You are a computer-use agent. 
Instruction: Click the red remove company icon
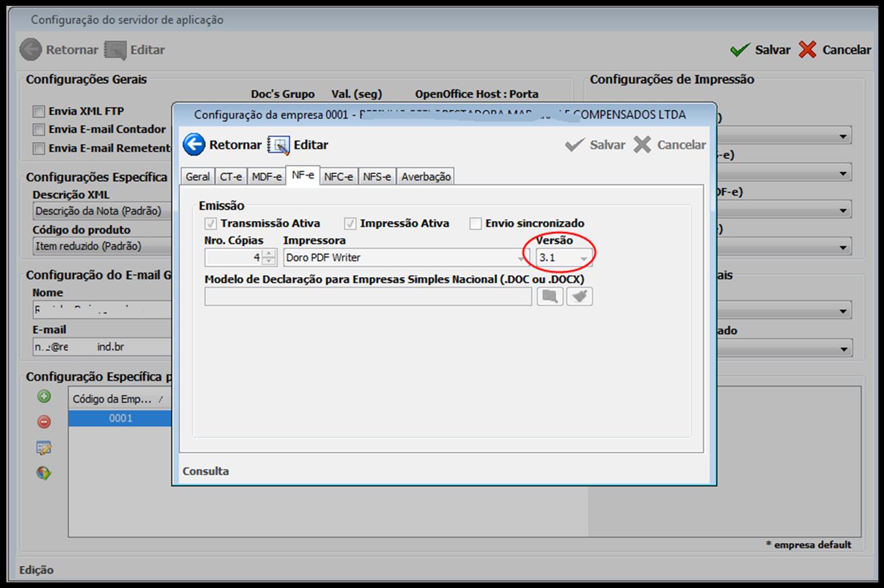[44, 422]
